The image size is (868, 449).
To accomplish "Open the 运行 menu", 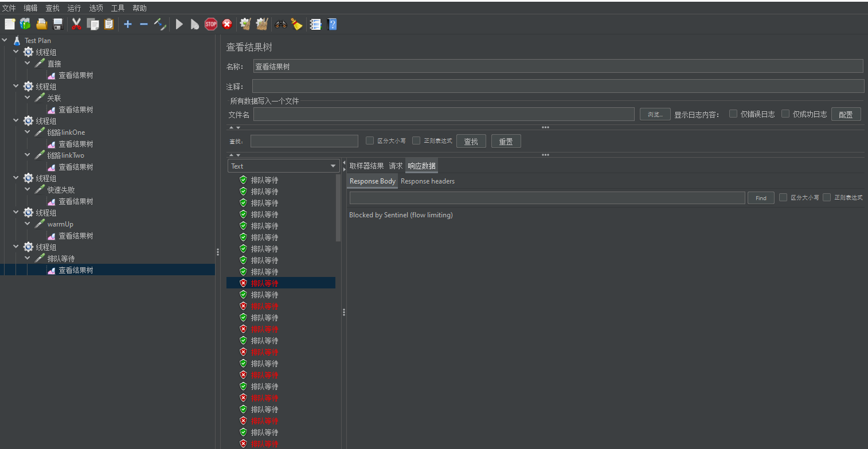I will 74,8.
